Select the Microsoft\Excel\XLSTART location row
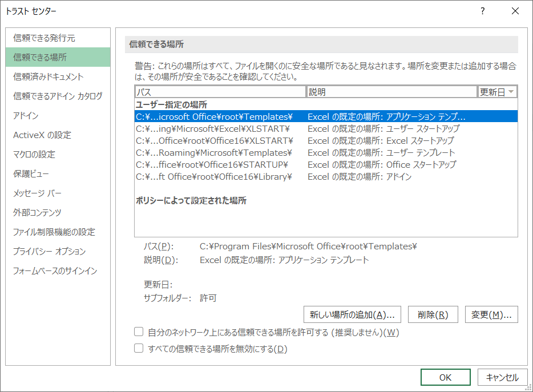The height and width of the screenshot is (392, 533). coord(326,128)
